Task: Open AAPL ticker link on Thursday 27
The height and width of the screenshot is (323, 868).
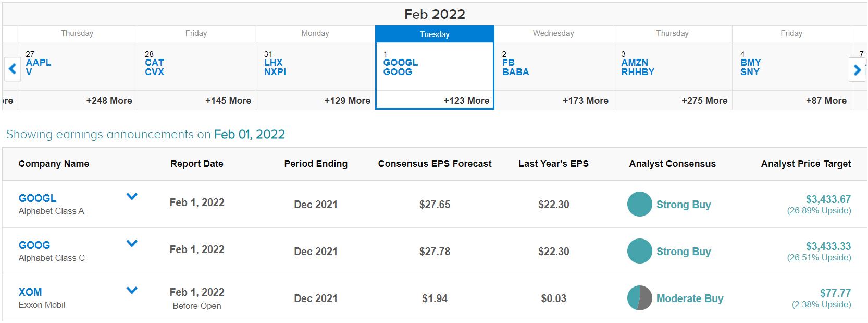Action: point(39,63)
